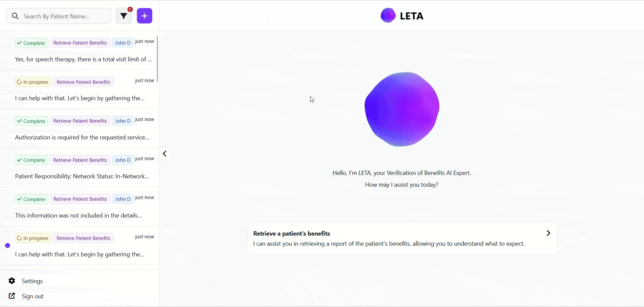Open the Settings menu item
644x307 pixels.
click(x=33, y=281)
